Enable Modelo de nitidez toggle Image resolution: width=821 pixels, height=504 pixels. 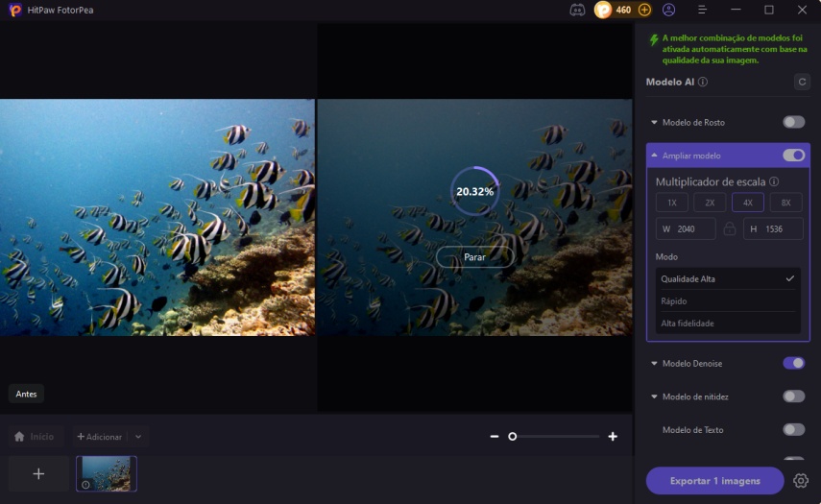(x=794, y=396)
